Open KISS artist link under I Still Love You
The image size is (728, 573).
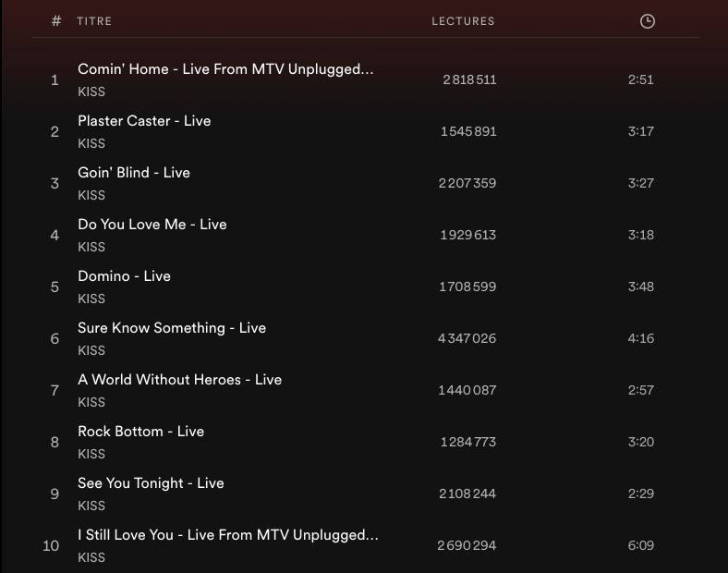pos(91,557)
